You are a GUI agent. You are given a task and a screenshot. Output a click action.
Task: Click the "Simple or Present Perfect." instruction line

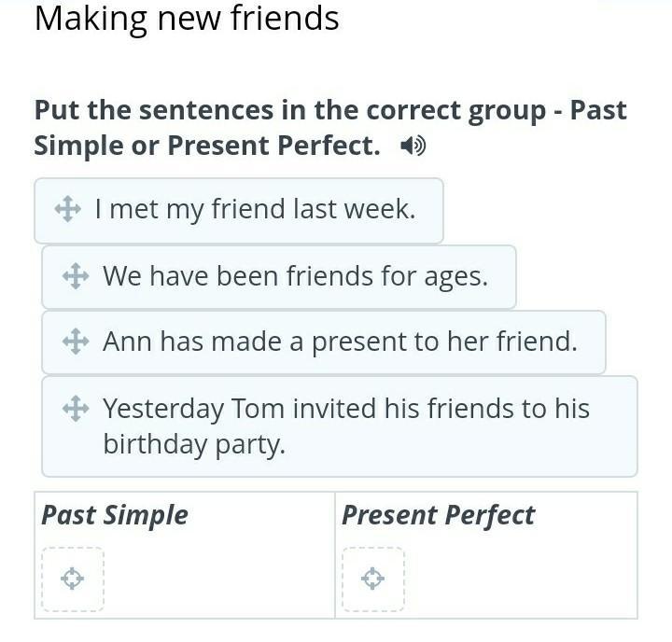[x=207, y=147]
